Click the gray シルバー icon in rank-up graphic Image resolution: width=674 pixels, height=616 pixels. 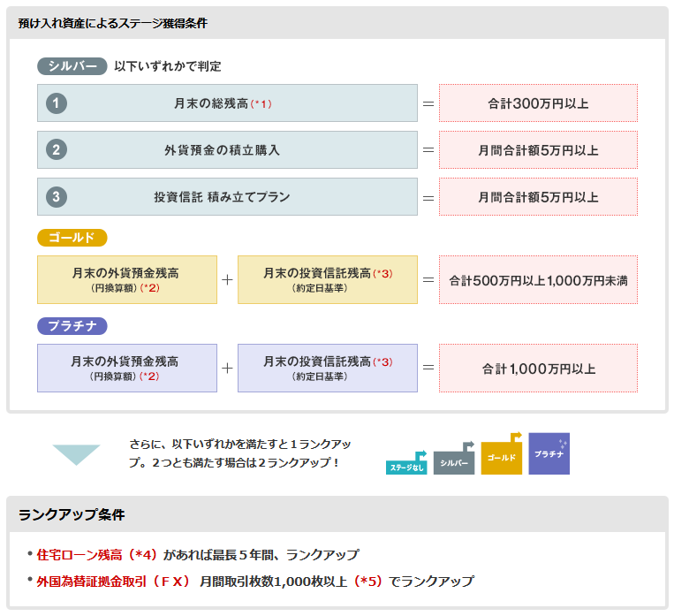pos(454,459)
